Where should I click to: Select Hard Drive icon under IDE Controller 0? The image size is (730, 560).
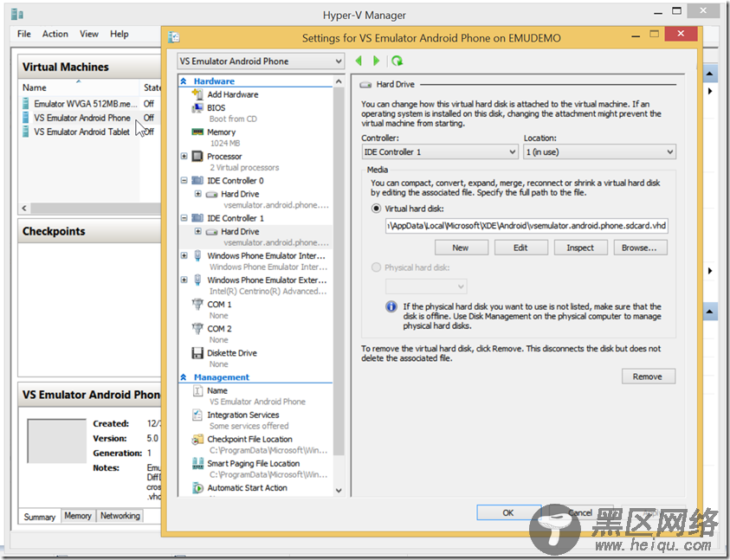coord(212,194)
